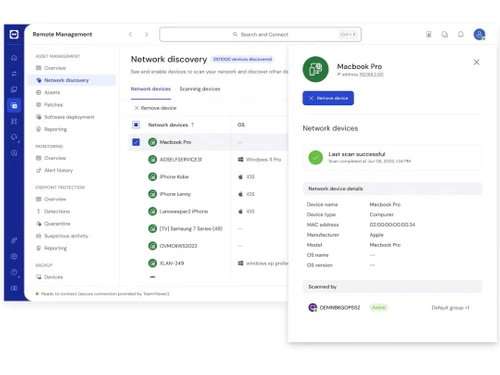Click the blue Remove device button
This screenshot has height=375, width=500.
click(x=328, y=98)
